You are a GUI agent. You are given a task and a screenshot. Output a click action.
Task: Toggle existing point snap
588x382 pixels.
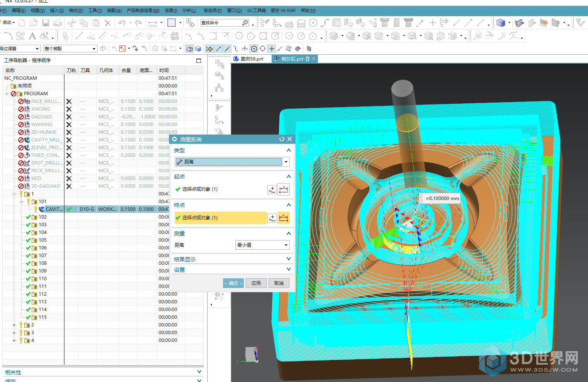[272, 49]
